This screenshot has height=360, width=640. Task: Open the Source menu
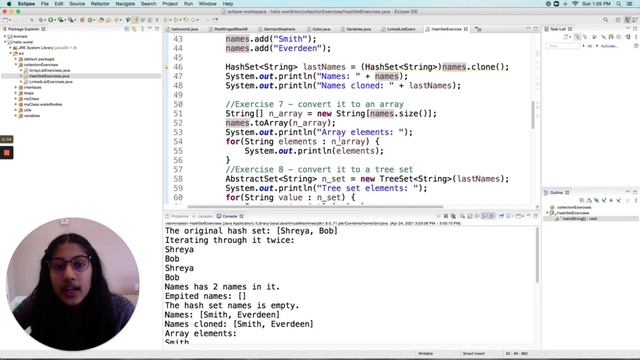coord(77,4)
